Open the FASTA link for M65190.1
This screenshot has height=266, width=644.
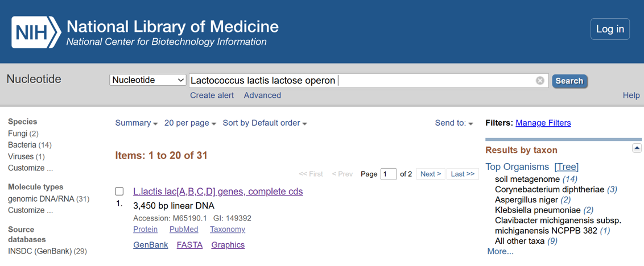pyautogui.click(x=189, y=245)
